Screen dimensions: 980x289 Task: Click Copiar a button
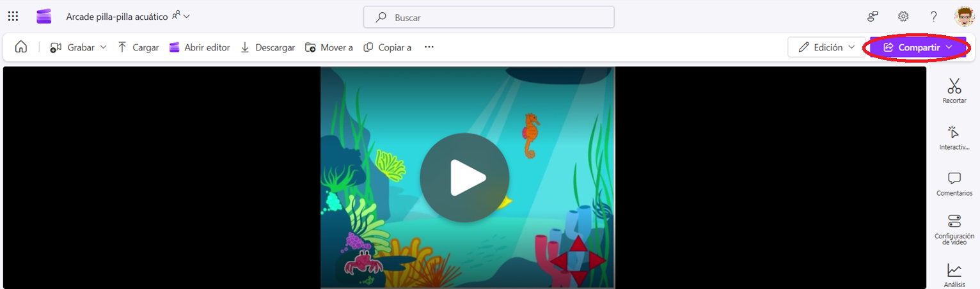(x=388, y=47)
